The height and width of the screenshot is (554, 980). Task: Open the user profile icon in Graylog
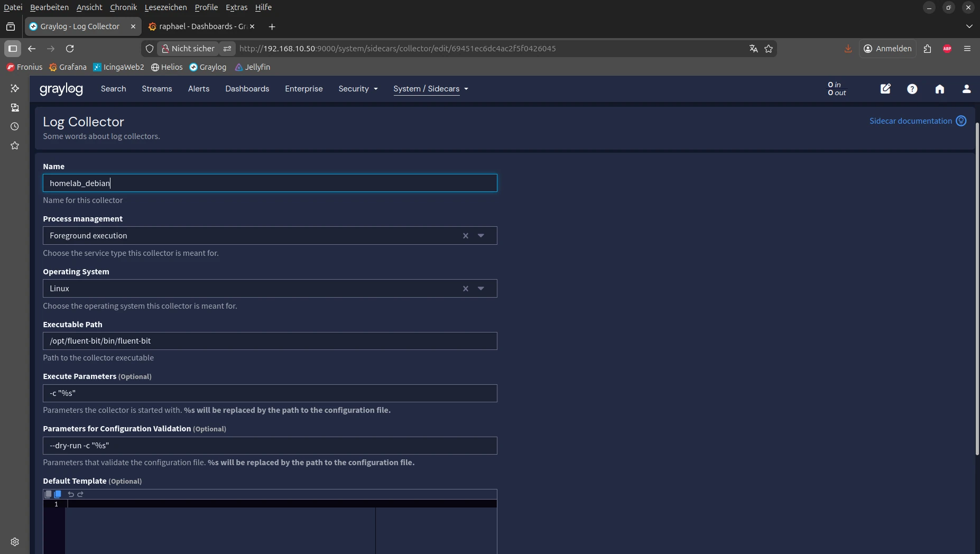[966, 89]
